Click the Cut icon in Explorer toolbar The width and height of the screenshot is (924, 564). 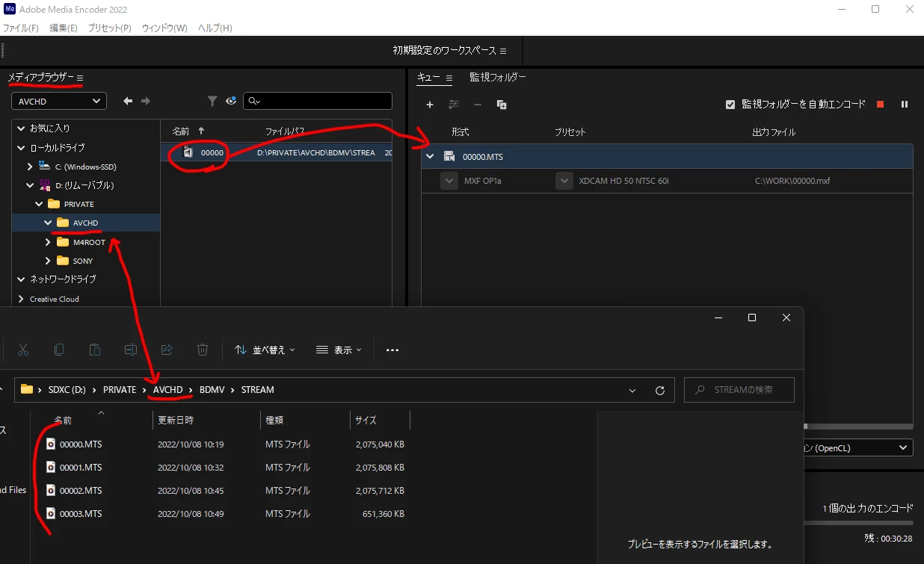coord(23,350)
